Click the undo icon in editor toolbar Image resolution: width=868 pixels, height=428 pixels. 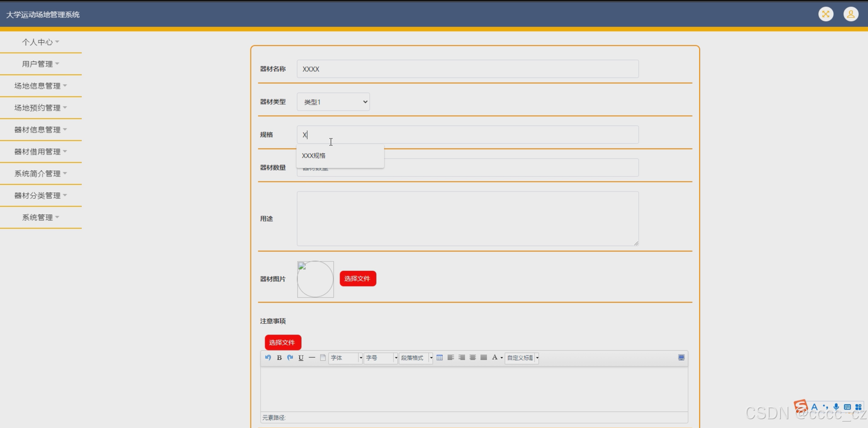point(268,358)
